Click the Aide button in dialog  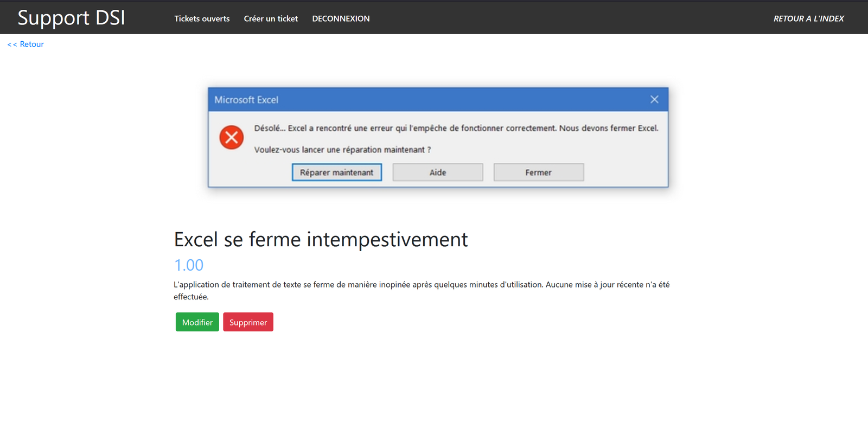pos(437,172)
